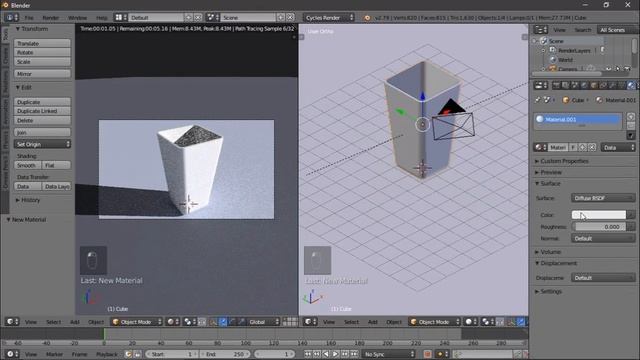The width and height of the screenshot is (640, 360).
Task: Open the Render menu
Action: coord(51,18)
